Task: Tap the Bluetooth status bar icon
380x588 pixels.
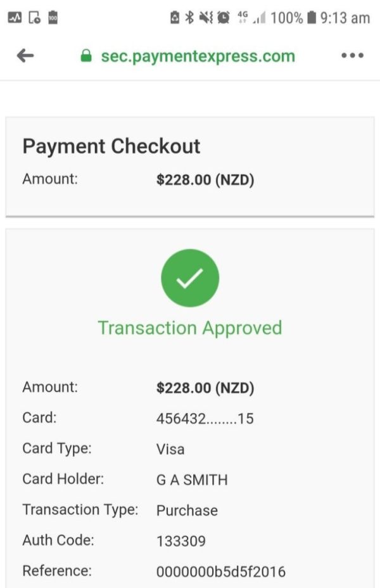Action: coord(189,18)
